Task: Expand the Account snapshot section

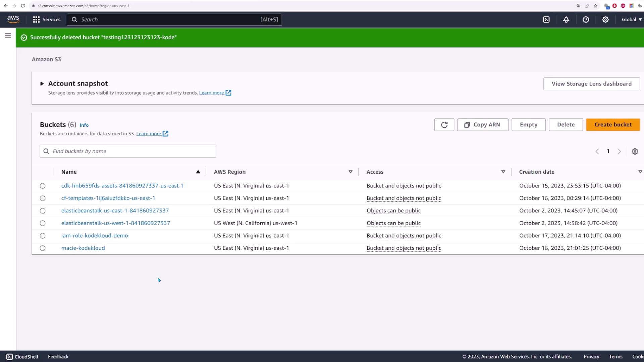Action: tap(42, 84)
